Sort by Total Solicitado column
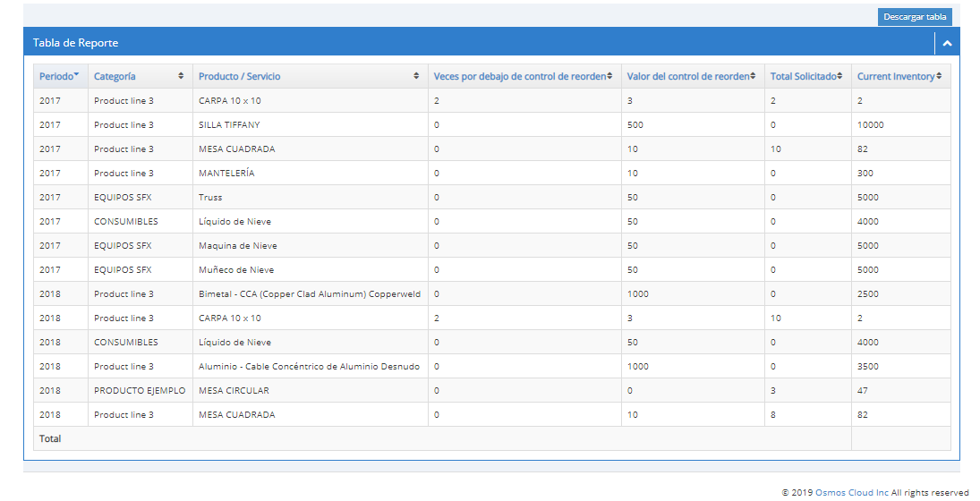This screenshot has height=501, width=980. coord(807,76)
